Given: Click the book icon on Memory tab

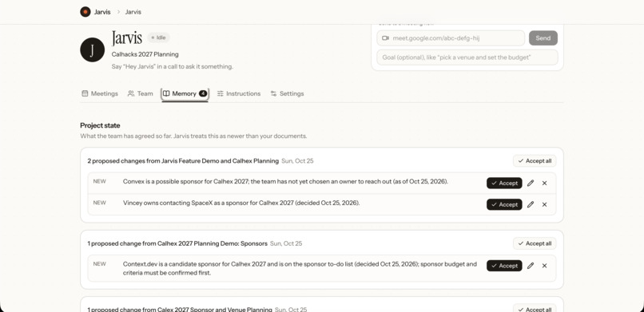Looking at the screenshot, I should pos(166,93).
